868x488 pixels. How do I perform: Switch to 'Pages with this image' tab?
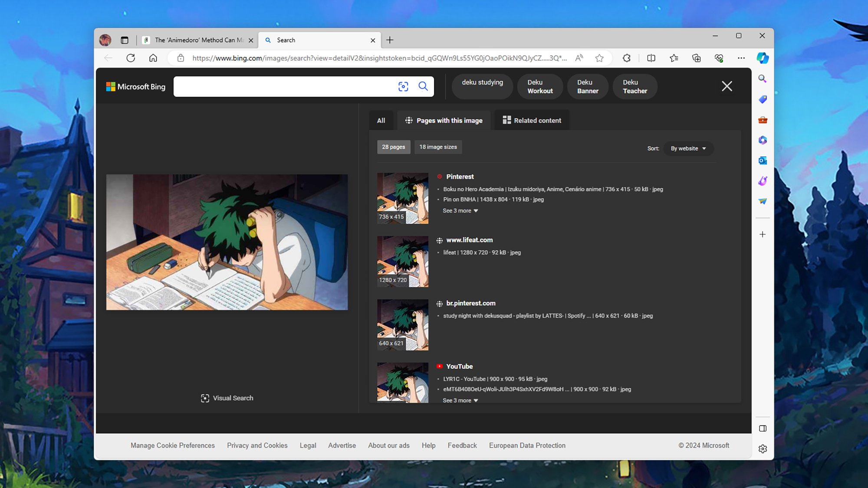pyautogui.click(x=443, y=120)
